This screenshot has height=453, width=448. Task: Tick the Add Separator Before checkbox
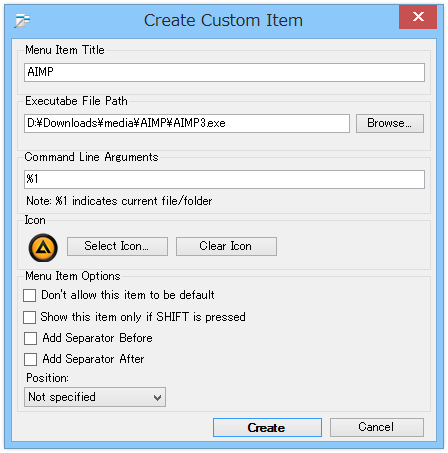[x=30, y=338]
